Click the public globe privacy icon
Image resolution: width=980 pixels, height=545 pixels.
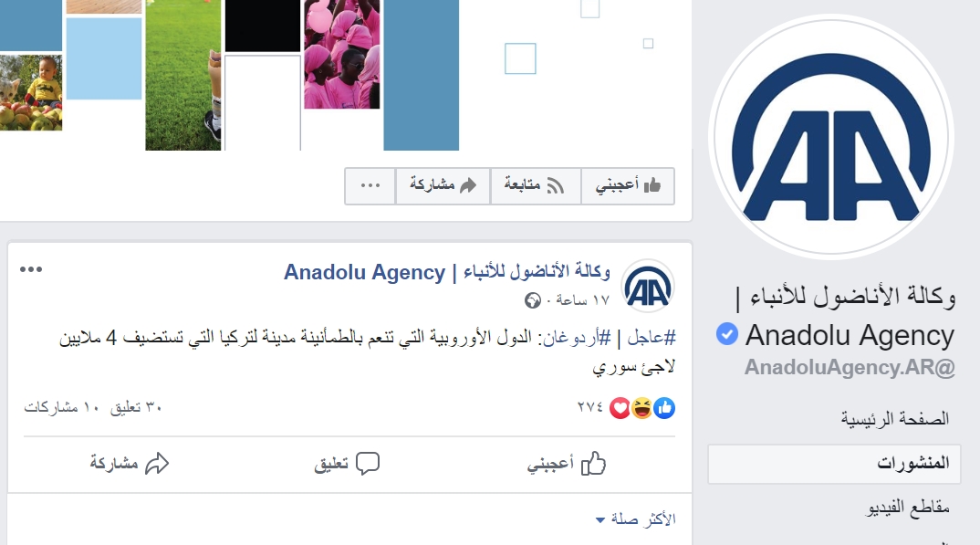(x=533, y=300)
